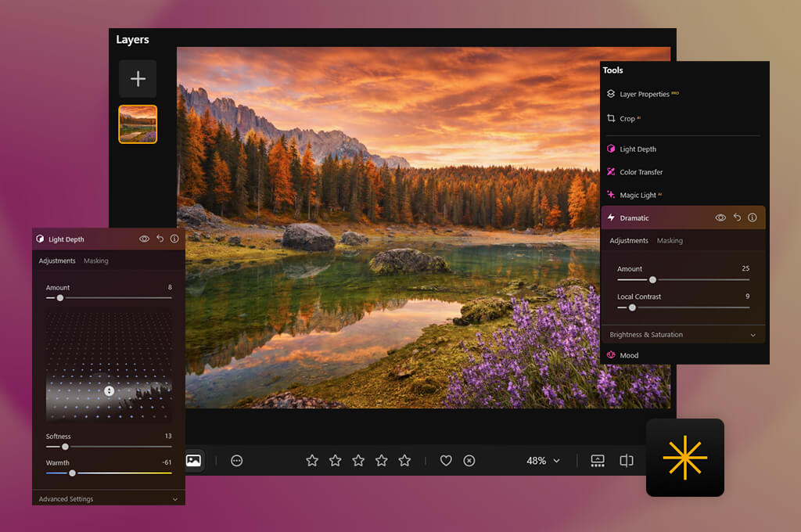Image resolution: width=801 pixels, height=532 pixels.
Task: Reject photo with circled X
Action: coord(469,461)
